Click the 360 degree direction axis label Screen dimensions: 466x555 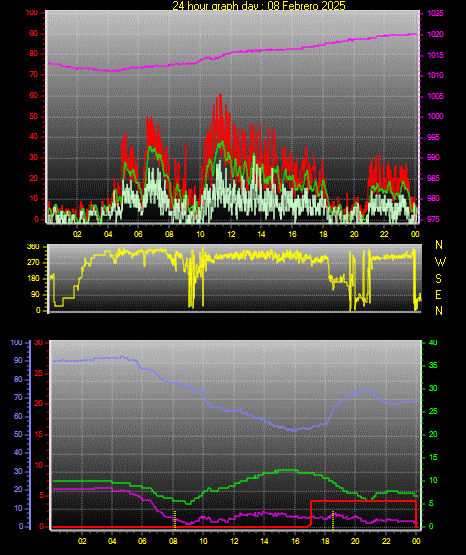[x=33, y=247]
